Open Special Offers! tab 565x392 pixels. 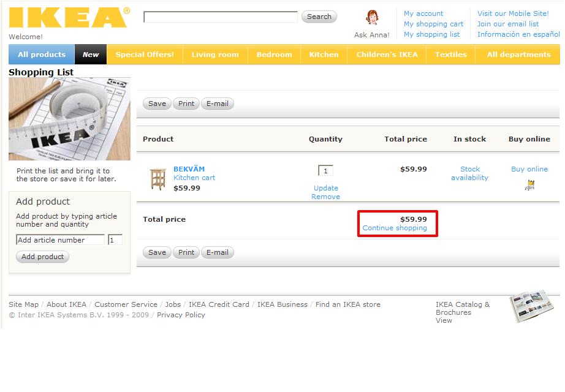pos(145,55)
